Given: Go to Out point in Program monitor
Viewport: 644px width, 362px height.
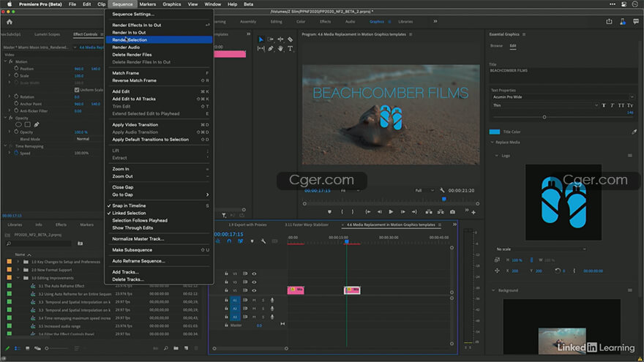Looking at the screenshot, I should click(x=414, y=212).
